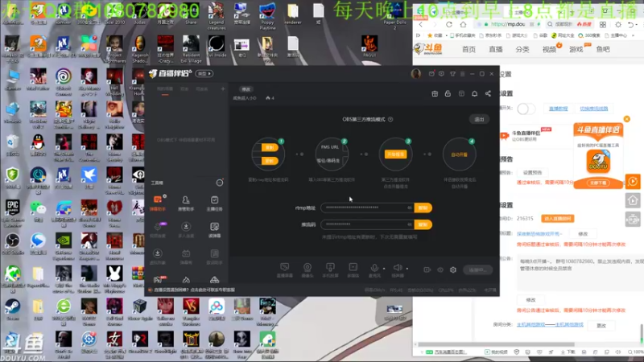Open OBS Studio desktop icon
The image size is (644, 362).
click(x=12, y=244)
